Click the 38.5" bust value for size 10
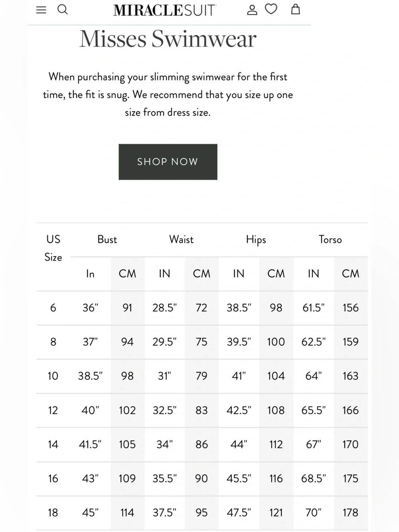Image resolution: width=399 pixels, height=532 pixels. click(90, 376)
